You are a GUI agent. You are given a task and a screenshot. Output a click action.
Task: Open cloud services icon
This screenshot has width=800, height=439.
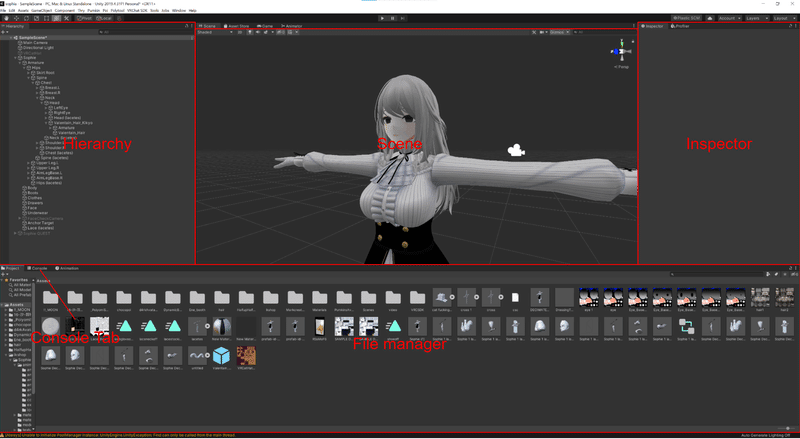tap(710, 18)
